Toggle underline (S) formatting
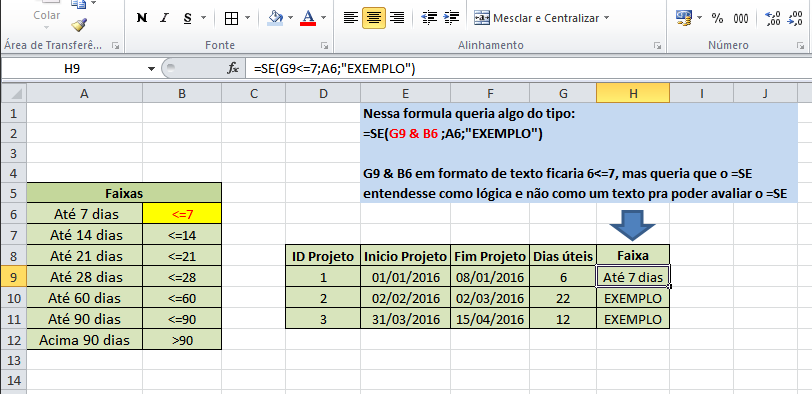The width and height of the screenshot is (812, 394). point(187,18)
